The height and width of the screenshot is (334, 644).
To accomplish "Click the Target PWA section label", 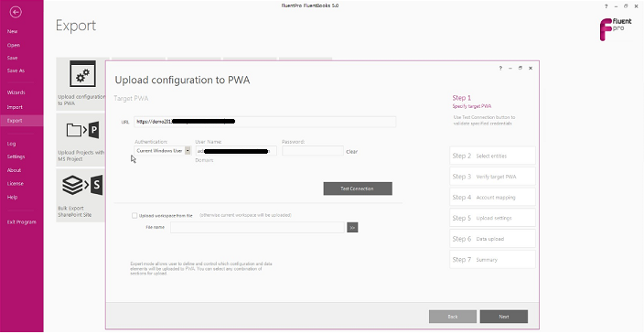I will (x=131, y=98).
